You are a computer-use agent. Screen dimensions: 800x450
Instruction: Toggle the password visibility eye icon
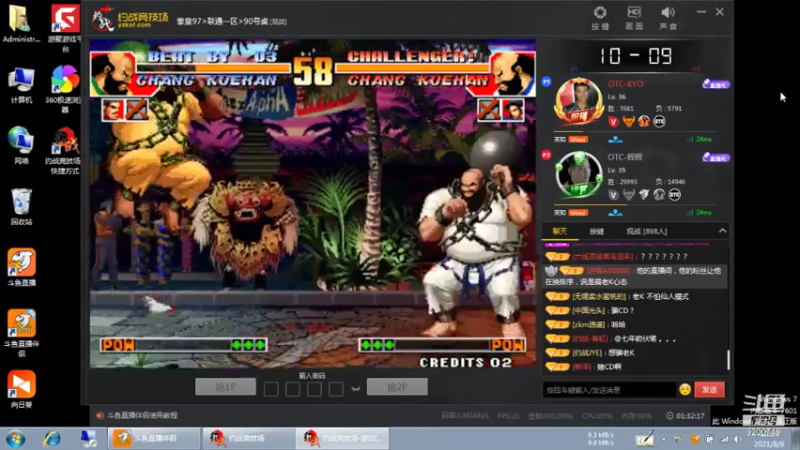(x=356, y=389)
